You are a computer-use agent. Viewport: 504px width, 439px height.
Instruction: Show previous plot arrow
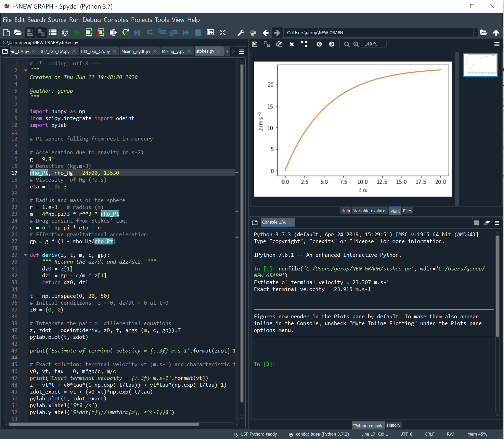click(319, 44)
